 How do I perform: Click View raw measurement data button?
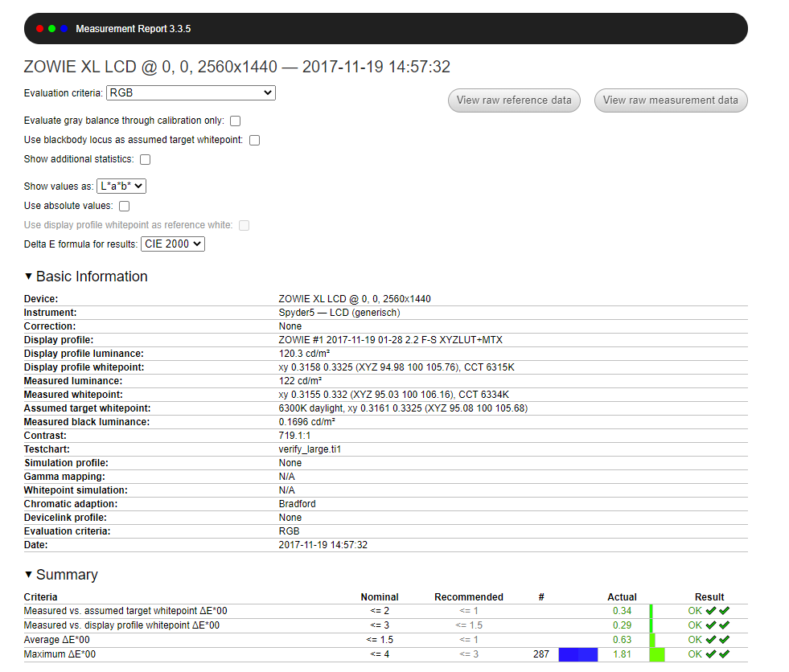(671, 100)
